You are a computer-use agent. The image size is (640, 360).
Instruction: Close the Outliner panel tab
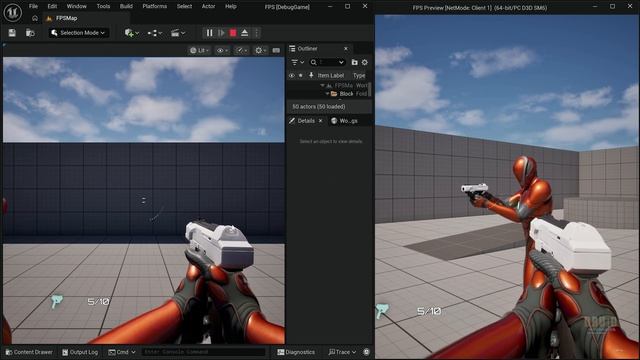click(x=346, y=49)
